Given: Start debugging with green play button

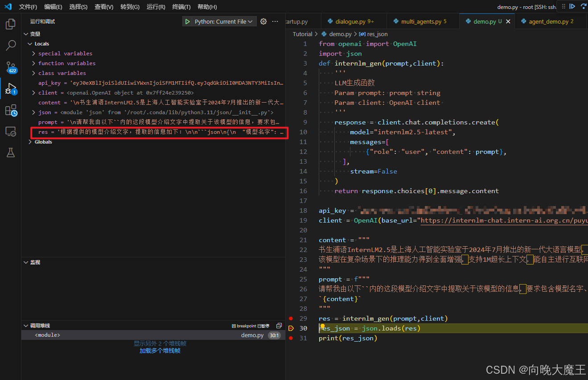Looking at the screenshot, I should tap(188, 21).
